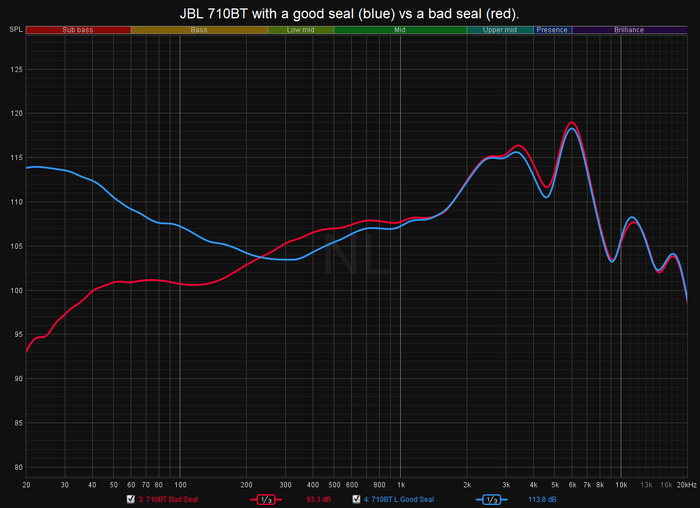Uncheck the 710BT L Good Seal checkbox
Viewport: 700px width, 508px height.
355,498
